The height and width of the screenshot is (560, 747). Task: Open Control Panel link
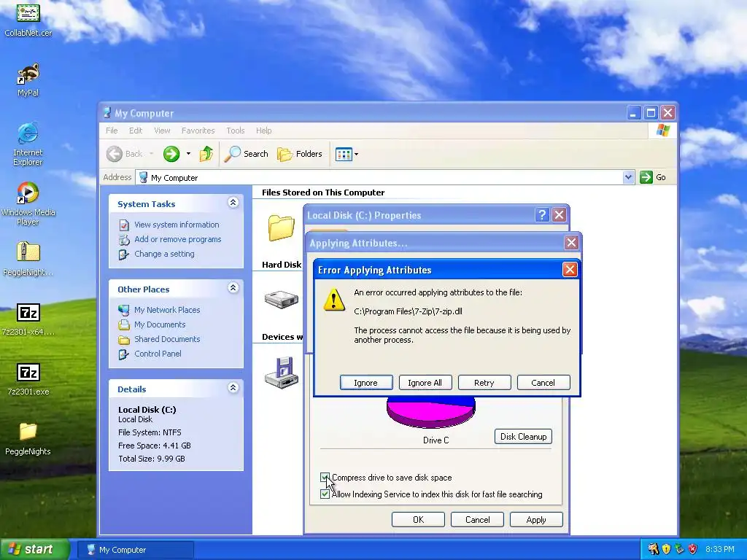[x=158, y=354]
